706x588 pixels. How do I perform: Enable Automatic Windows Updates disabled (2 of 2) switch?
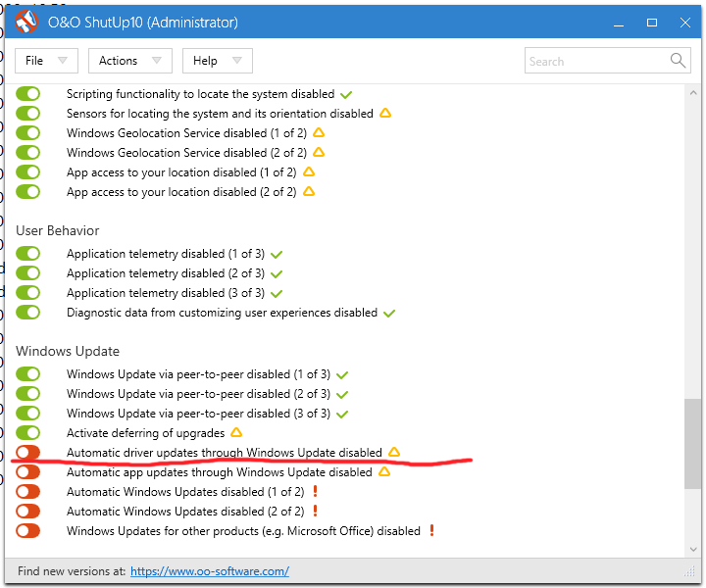[x=27, y=511]
